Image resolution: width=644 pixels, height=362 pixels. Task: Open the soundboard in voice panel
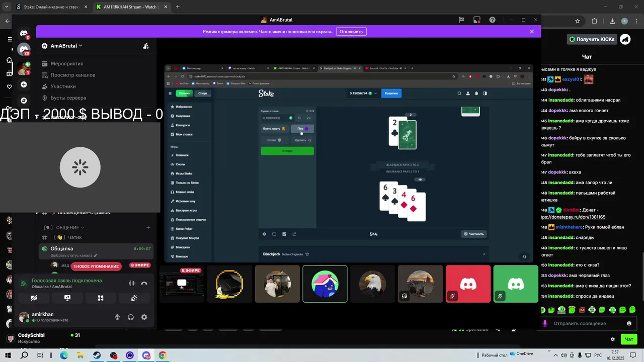[x=134, y=298]
